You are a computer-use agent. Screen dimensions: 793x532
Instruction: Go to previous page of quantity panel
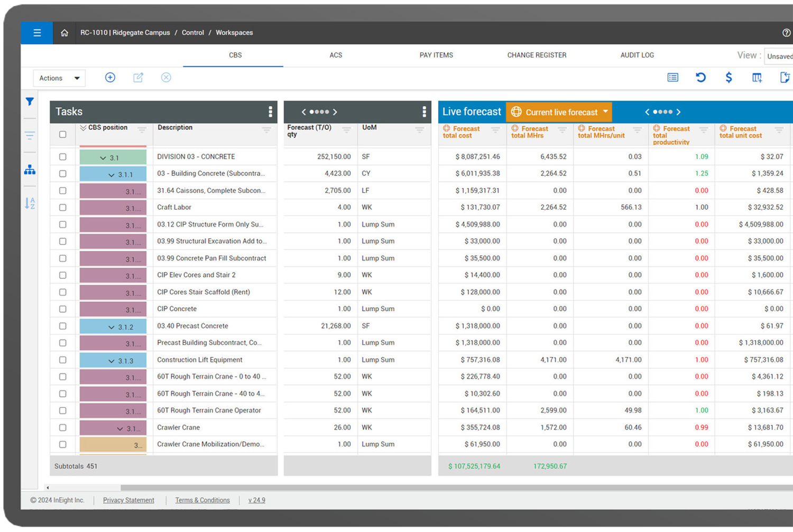303,112
